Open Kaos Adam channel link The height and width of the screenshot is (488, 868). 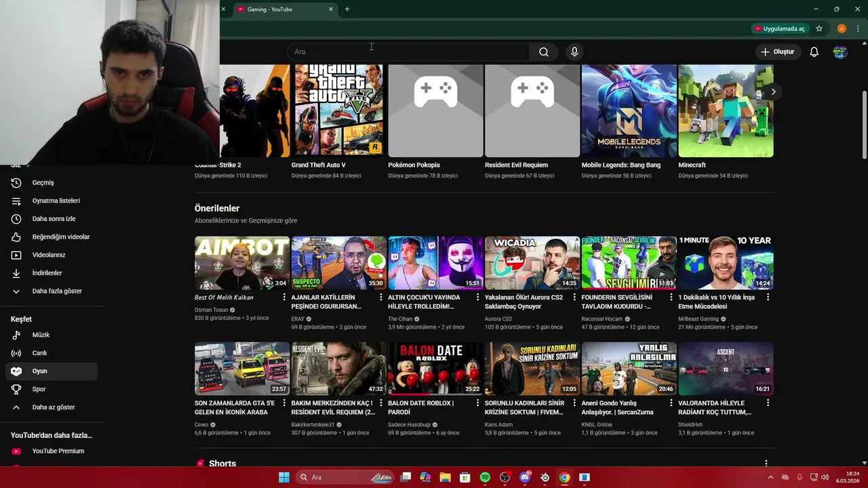(x=498, y=425)
